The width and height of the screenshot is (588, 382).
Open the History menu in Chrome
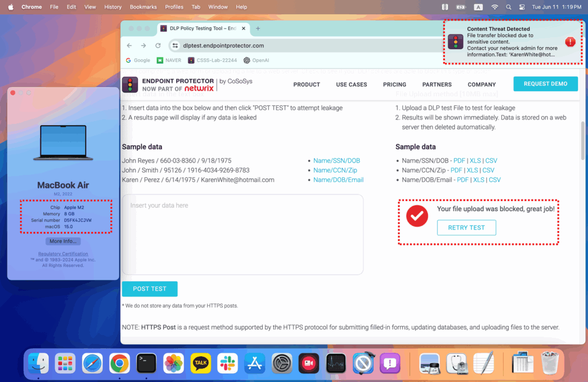113,7
